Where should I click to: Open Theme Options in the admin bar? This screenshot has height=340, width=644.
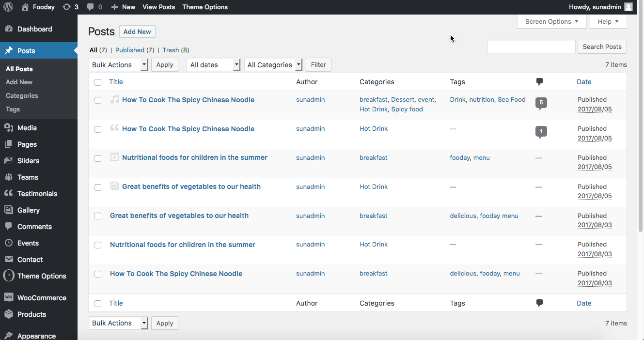[x=205, y=7]
